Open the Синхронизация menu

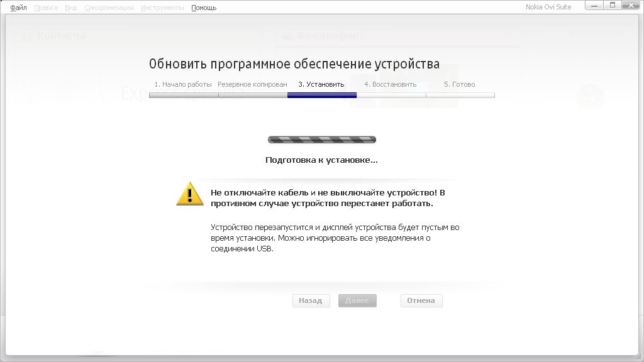(109, 8)
